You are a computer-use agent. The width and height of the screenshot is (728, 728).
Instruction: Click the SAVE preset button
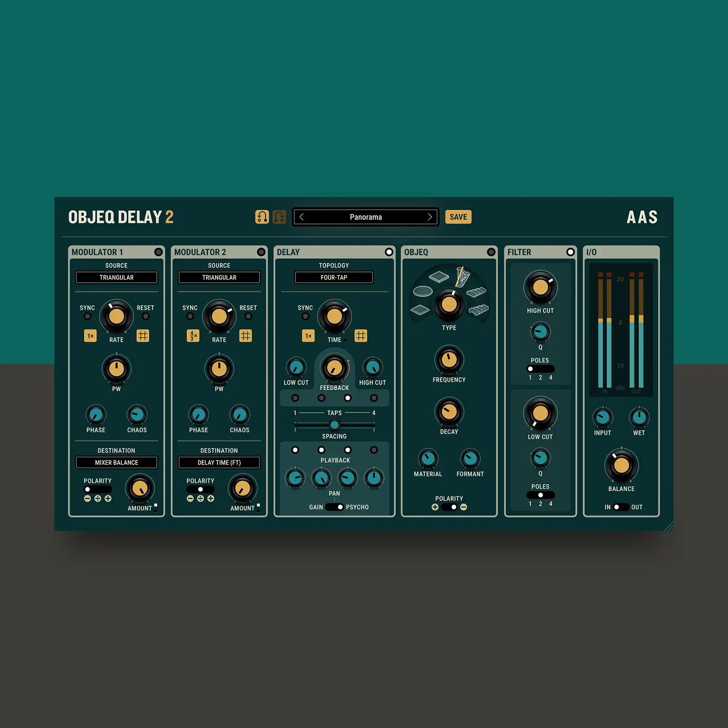click(458, 217)
